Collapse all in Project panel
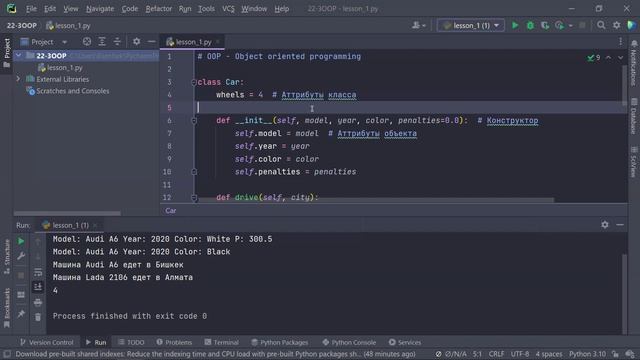The width and height of the screenshot is (640, 360). tap(117, 42)
